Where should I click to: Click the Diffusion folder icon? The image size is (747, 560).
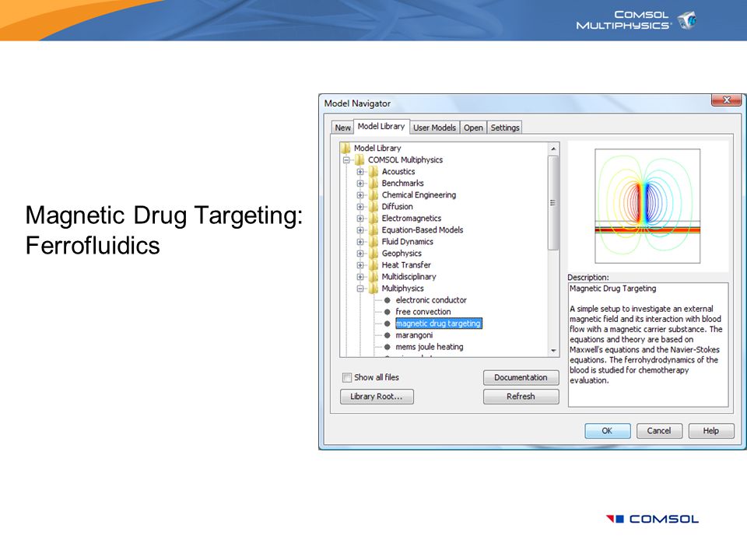point(374,207)
